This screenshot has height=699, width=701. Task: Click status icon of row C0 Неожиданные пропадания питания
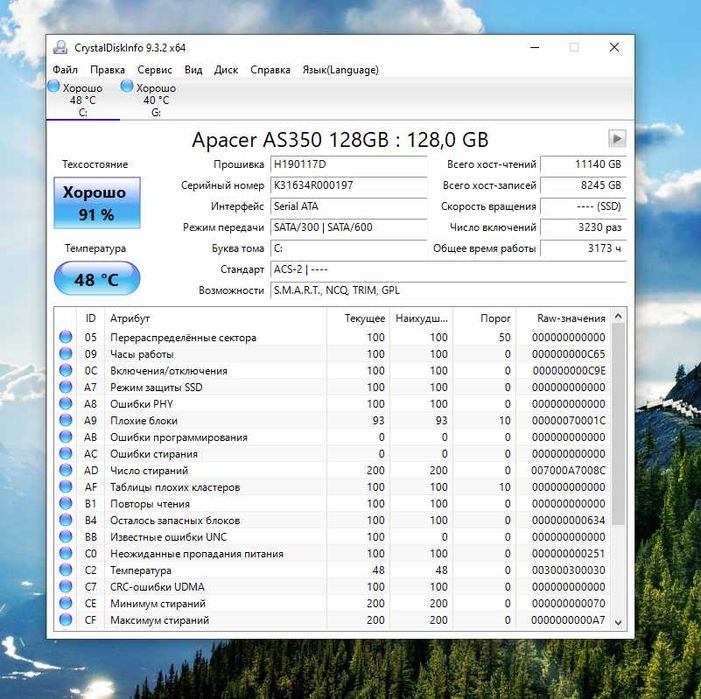(65, 553)
